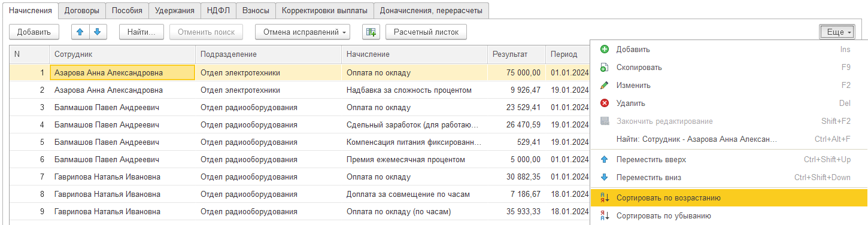Click the move row up arrow toolbar icon
The height and width of the screenshot is (225, 868).
coord(80,32)
